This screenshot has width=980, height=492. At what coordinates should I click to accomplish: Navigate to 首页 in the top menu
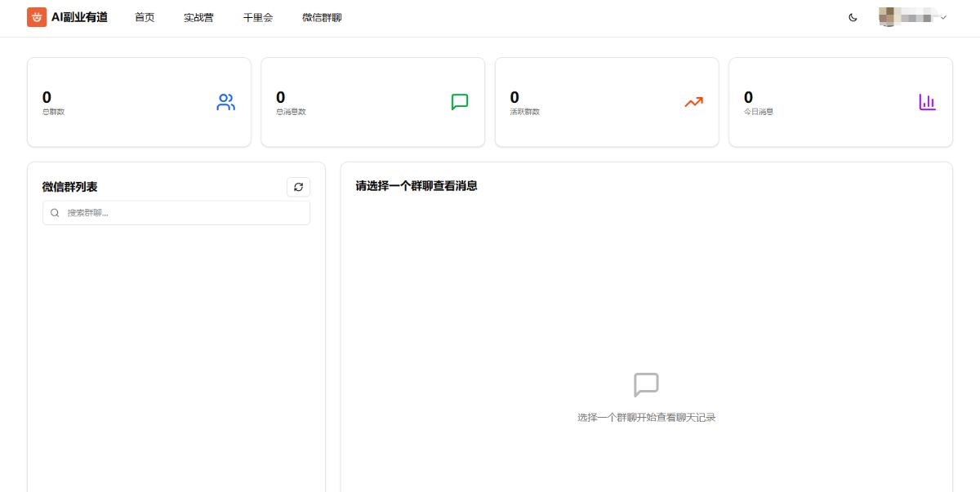[145, 17]
